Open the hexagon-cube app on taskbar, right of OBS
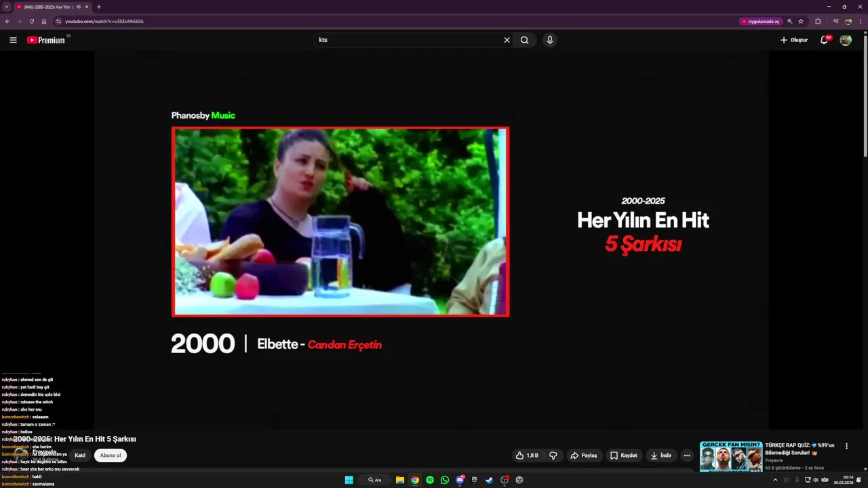Viewport: 868px width, 488px height. click(519, 480)
